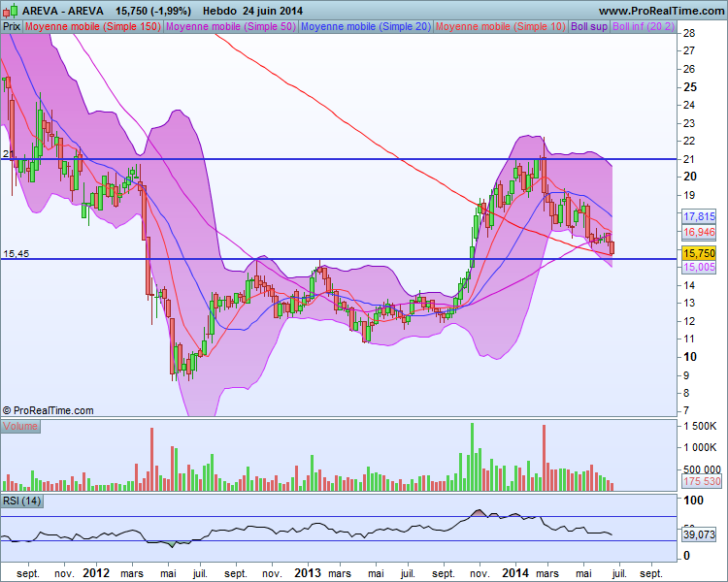Click the Hebdo 24 juin 2014 timeframe text
Viewport: 728px width, 582px height.
[252, 11]
